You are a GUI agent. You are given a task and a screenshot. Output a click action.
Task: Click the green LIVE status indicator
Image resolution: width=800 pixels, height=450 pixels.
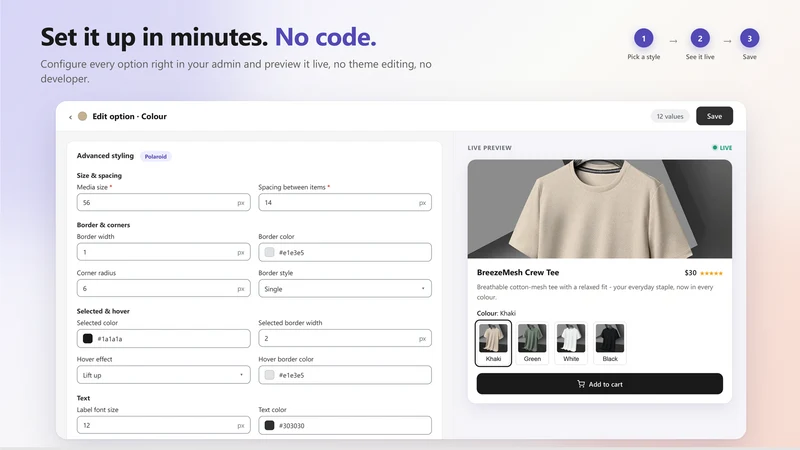(722, 147)
